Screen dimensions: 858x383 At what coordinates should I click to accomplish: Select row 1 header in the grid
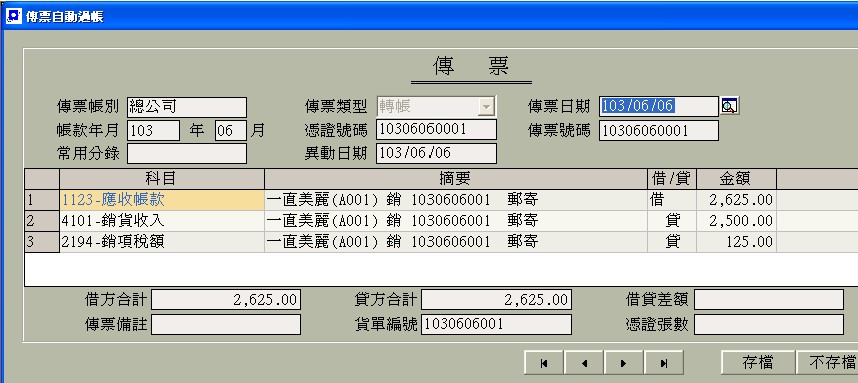pyautogui.click(x=42, y=200)
